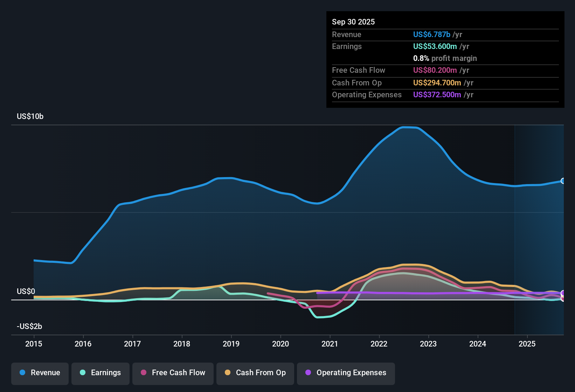Click the blue Revenue dot in the legend
Image resolution: width=575 pixels, height=392 pixels.
click(22, 373)
